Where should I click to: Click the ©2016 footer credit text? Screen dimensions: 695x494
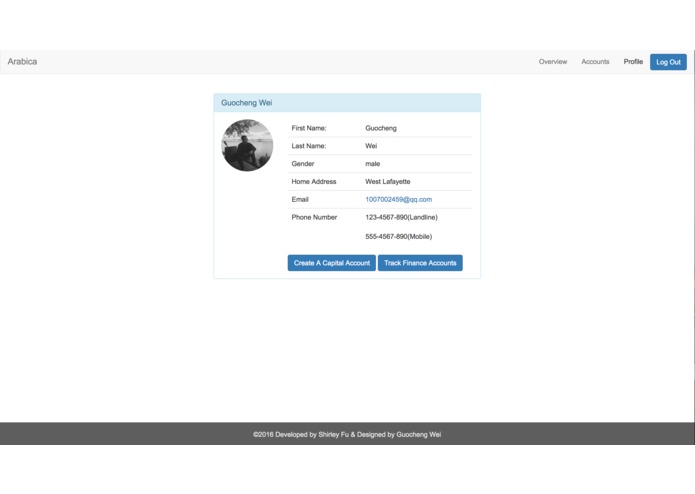(347, 435)
